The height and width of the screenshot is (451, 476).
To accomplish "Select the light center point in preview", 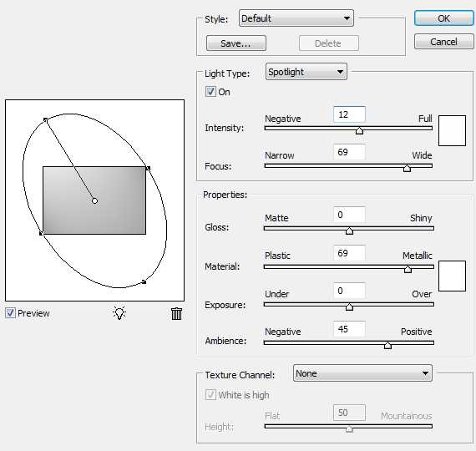I will (94, 200).
